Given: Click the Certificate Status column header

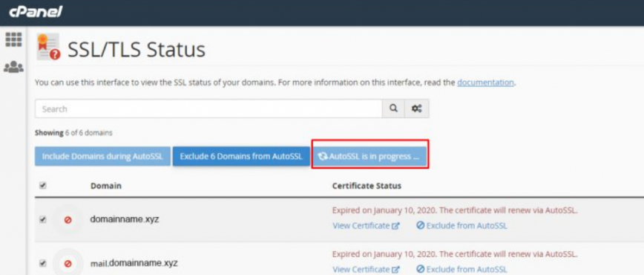Looking at the screenshot, I should pyautogui.click(x=367, y=186).
